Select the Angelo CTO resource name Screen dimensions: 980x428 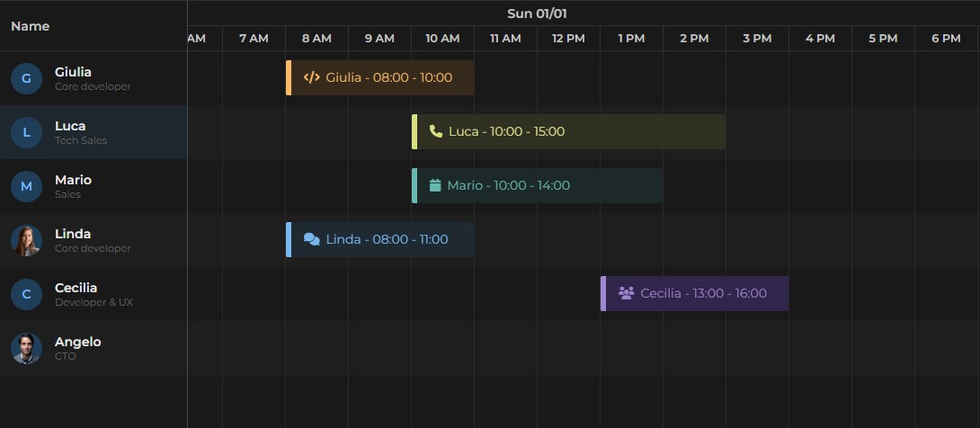click(78, 342)
